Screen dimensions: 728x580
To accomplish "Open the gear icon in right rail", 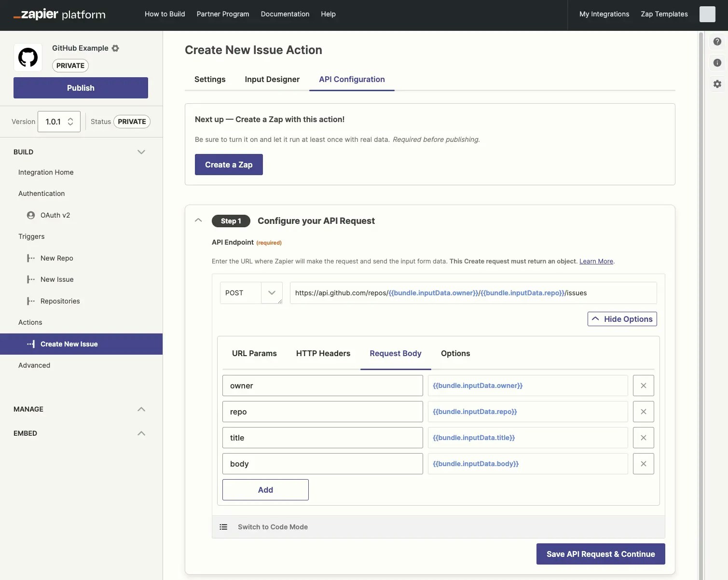I will point(717,84).
